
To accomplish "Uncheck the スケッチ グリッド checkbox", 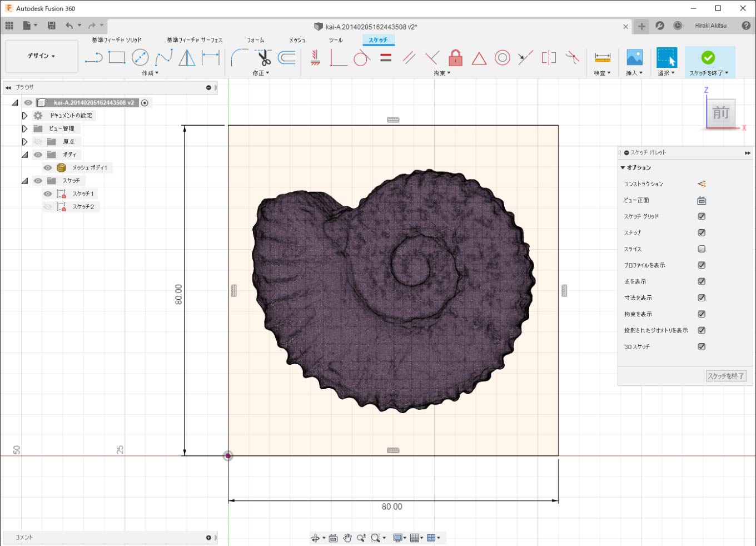I will pyautogui.click(x=702, y=216).
